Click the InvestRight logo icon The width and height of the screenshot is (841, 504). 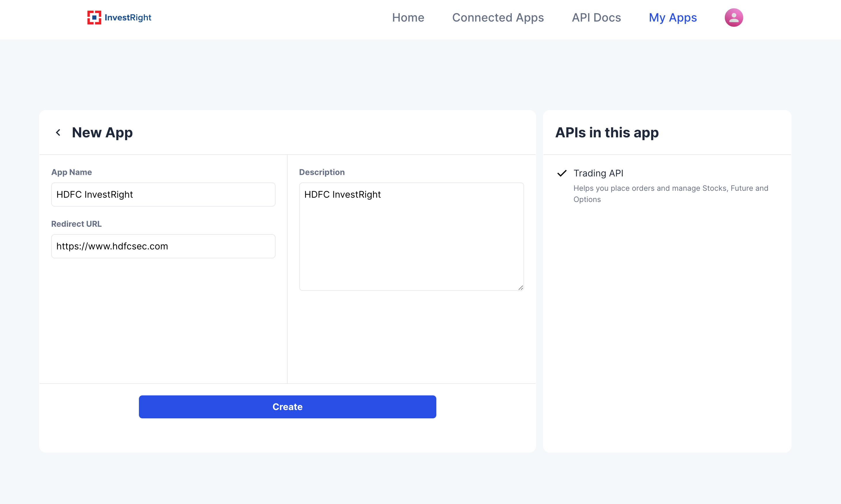point(94,17)
